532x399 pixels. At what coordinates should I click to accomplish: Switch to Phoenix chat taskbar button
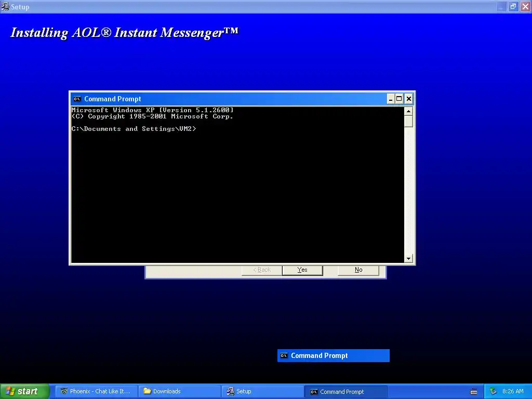click(96, 392)
